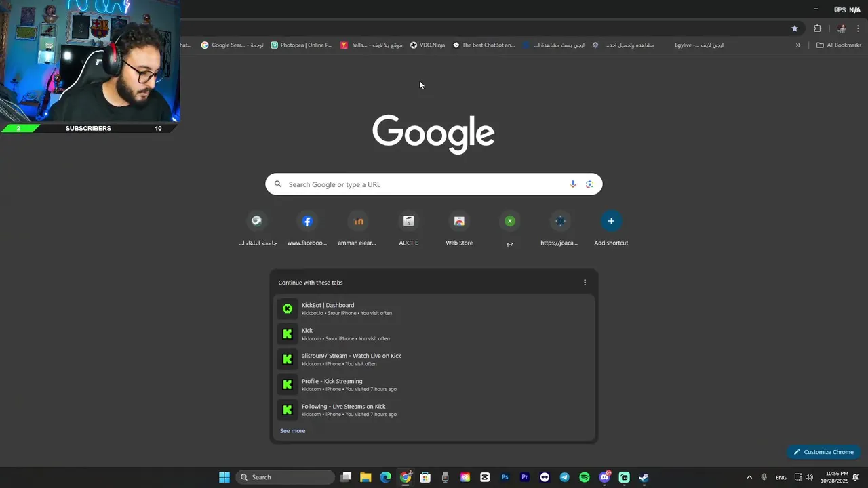Viewport: 868px width, 488px height.
Task: Open Spotify from the taskbar
Action: [585, 477]
